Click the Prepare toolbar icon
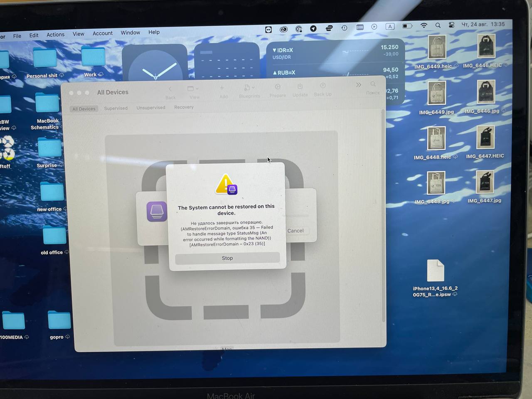The image size is (532, 399). coord(278,87)
